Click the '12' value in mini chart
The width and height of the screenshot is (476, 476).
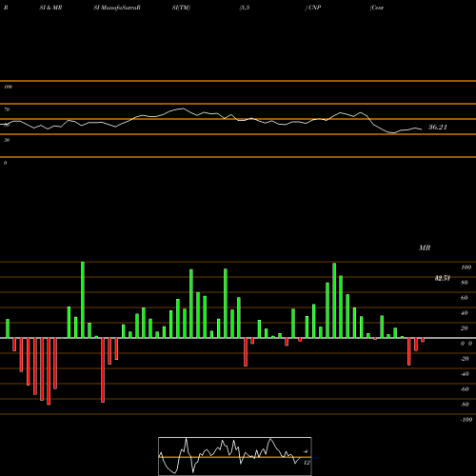[307, 463]
